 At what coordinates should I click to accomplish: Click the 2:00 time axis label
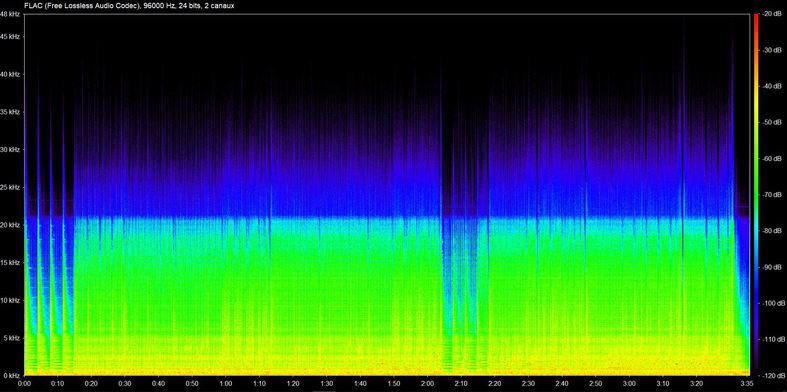(428, 383)
